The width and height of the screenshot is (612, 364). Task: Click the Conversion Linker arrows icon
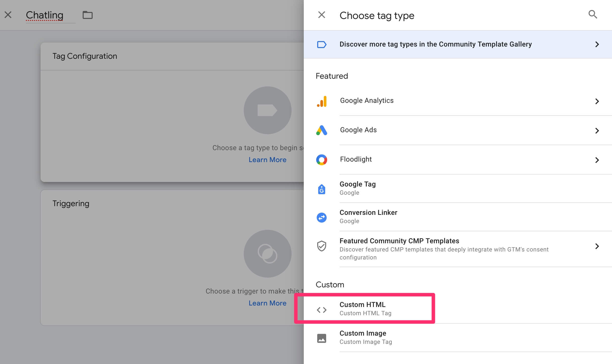[x=321, y=218]
